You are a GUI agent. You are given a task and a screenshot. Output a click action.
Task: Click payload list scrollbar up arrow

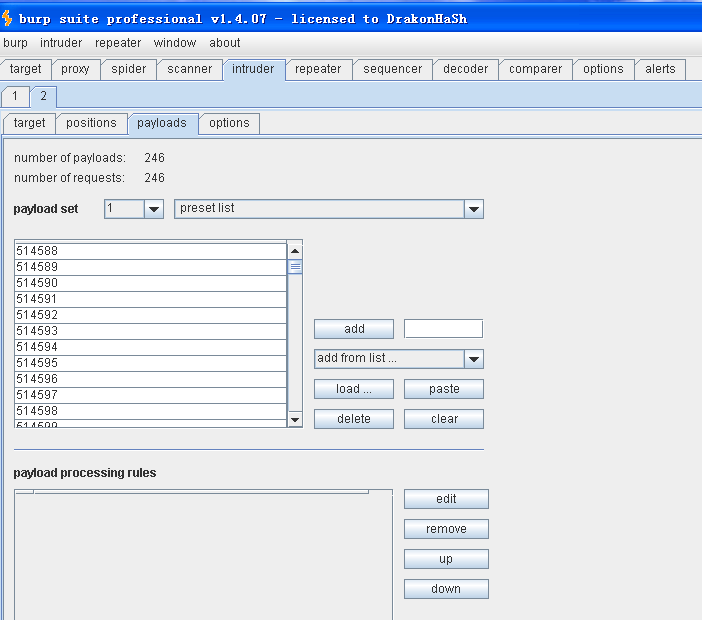click(295, 251)
